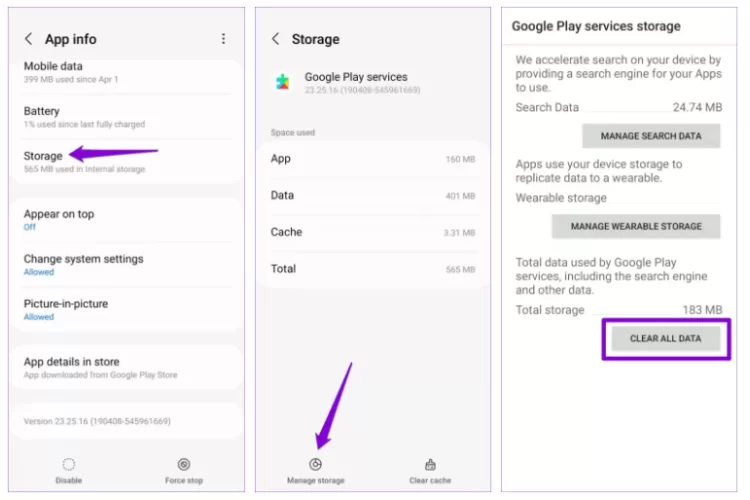The image size is (750, 500).
Task: Tap the Clear cache icon
Action: pyautogui.click(x=430, y=465)
